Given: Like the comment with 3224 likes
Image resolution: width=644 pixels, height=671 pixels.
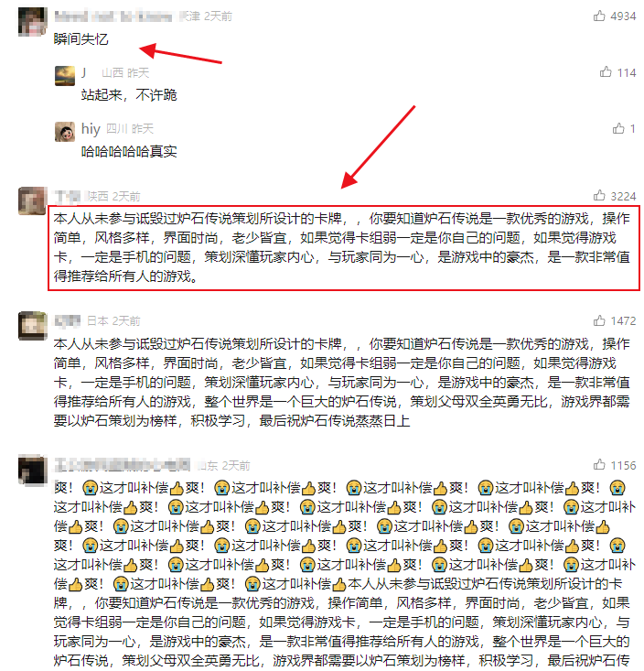Looking at the screenshot, I should (599, 196).
